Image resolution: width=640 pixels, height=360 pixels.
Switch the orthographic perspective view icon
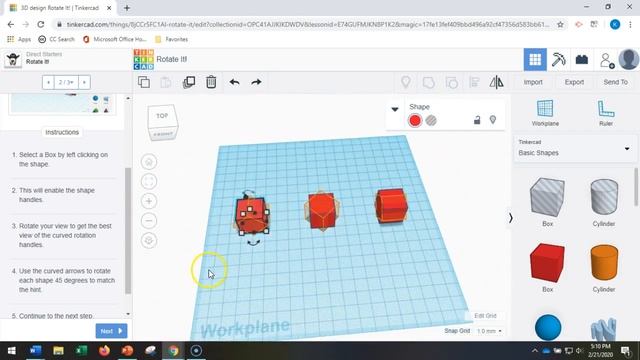pos(149,240)
